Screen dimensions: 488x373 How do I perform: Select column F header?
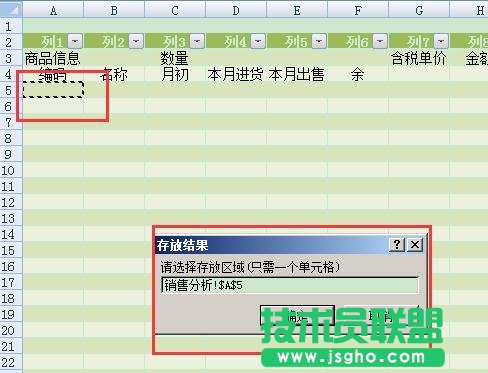358,10
